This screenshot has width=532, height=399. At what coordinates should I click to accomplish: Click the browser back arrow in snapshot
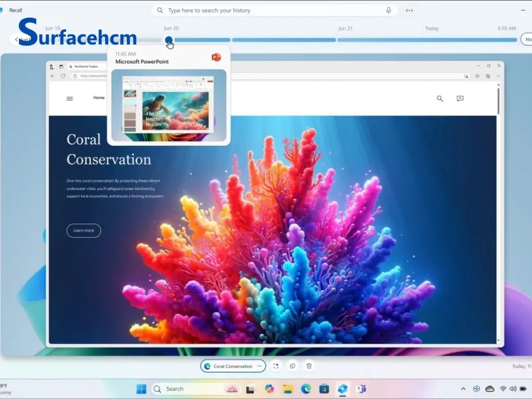pyautogui.click(x=52, y=76)
